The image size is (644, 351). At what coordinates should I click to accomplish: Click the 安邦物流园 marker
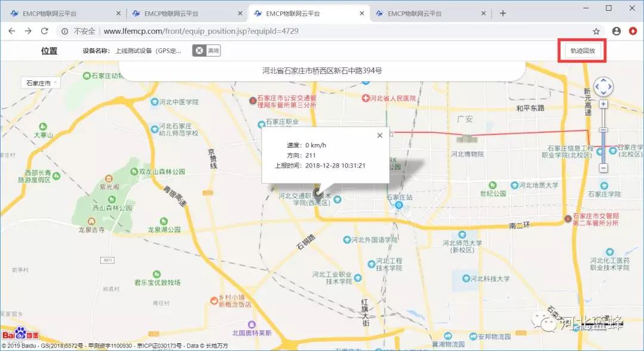pos(473,337)
